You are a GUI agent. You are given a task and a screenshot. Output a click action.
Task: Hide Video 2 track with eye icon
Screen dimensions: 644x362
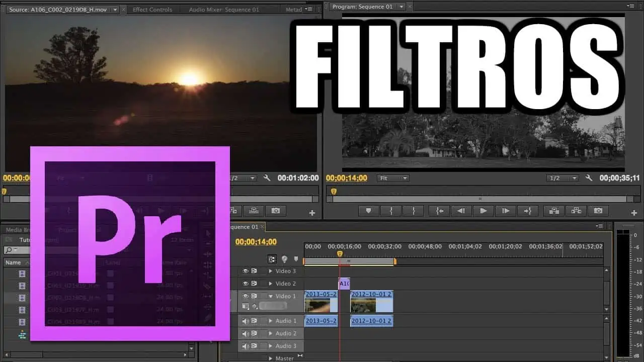tap(246, 284)
